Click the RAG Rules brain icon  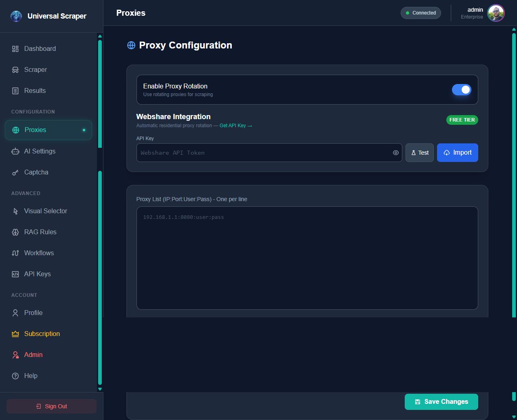click(15, 232)
